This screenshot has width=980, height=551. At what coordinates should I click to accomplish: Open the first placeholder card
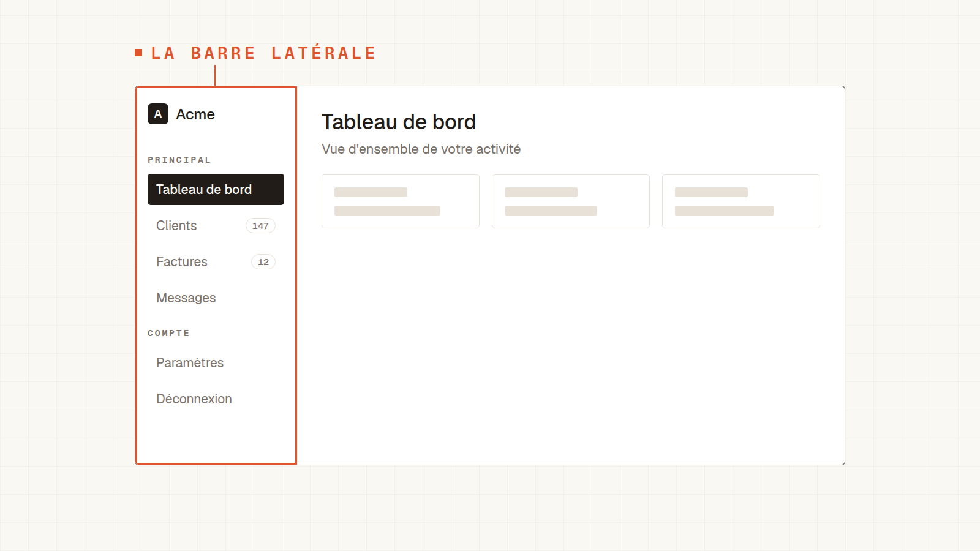tap(401, 201)
